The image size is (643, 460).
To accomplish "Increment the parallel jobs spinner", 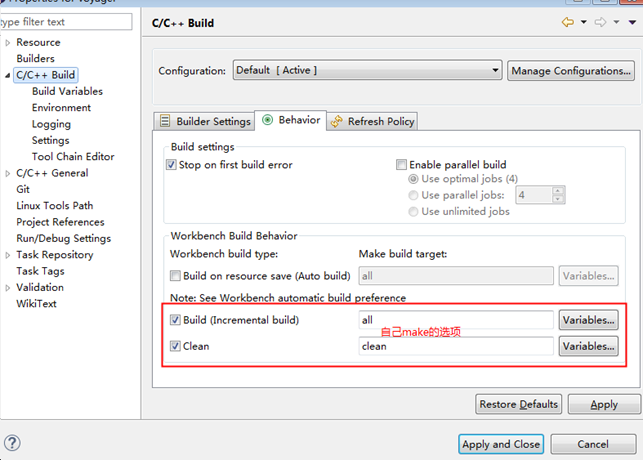I will point(558,191).
